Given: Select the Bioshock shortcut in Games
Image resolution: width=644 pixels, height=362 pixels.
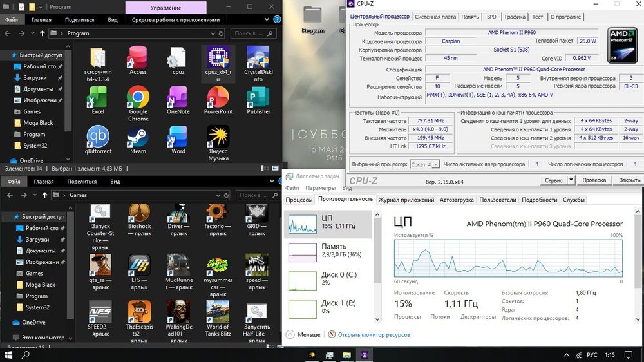Looking at the screenshot, I should tap(139, 220).
